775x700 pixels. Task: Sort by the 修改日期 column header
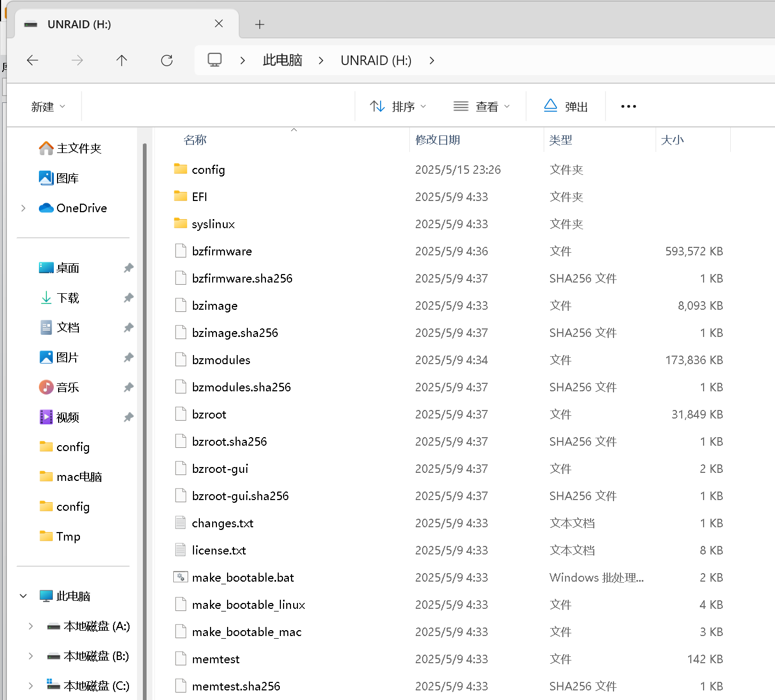click(438, 140)
